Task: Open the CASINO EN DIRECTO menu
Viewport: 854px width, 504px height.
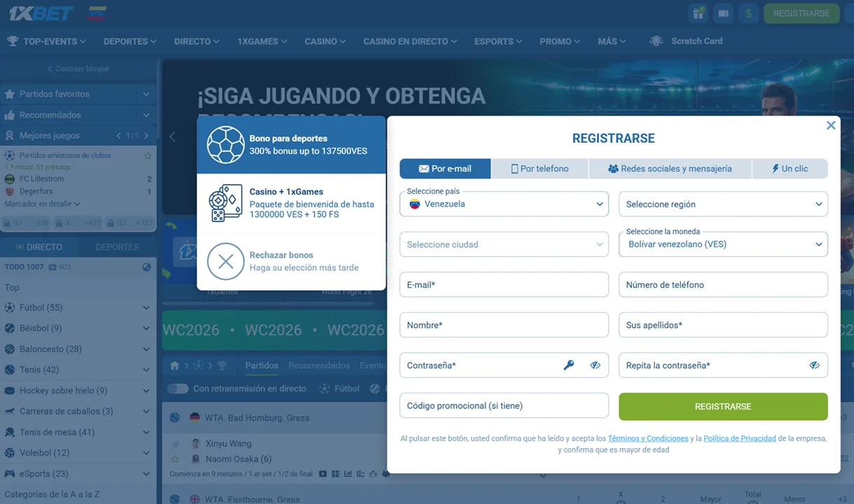Action: point(410,41)
